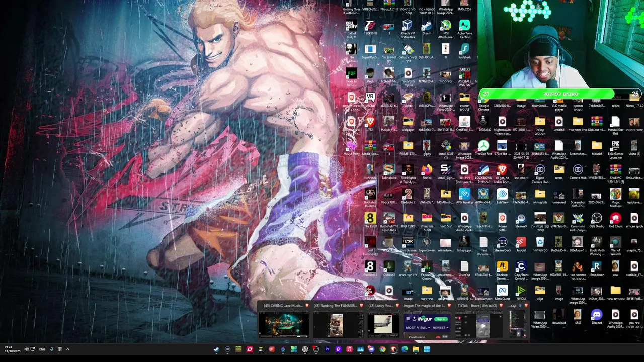
Task: Launch Elgato Camera Hub shortcut
Action: (x=540, y=173)
